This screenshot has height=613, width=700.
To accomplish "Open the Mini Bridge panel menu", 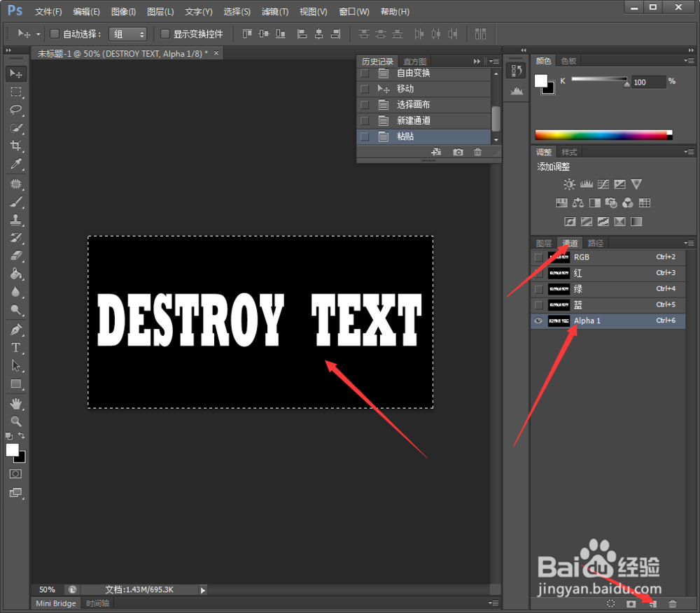I will click(x=493, y=603).
